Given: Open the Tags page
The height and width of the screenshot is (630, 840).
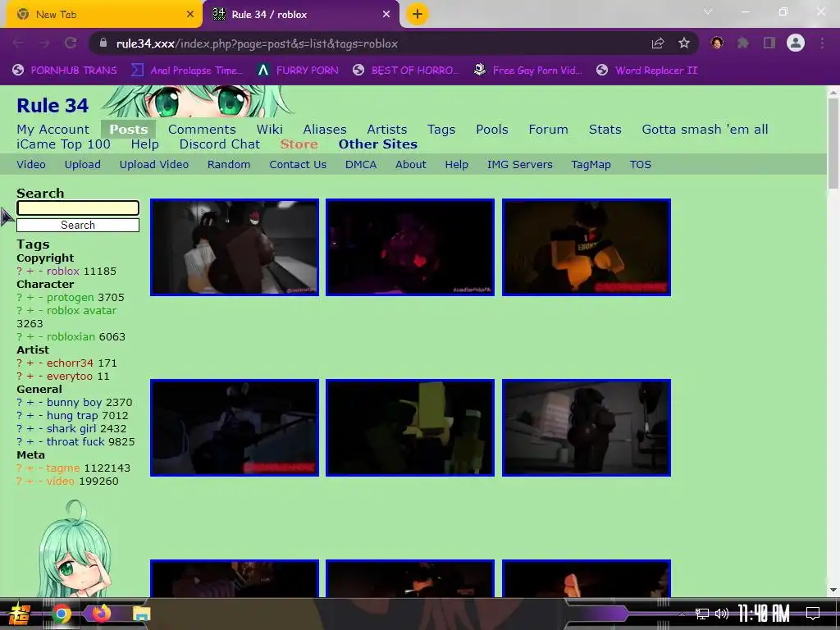Looking at the screenshot, I should click(x=441, y=130).
